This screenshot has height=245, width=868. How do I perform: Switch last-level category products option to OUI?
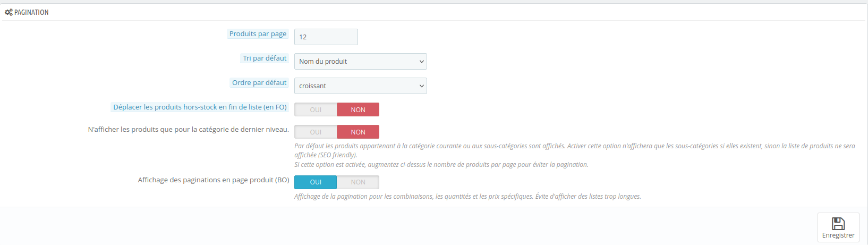coord(316,132)
